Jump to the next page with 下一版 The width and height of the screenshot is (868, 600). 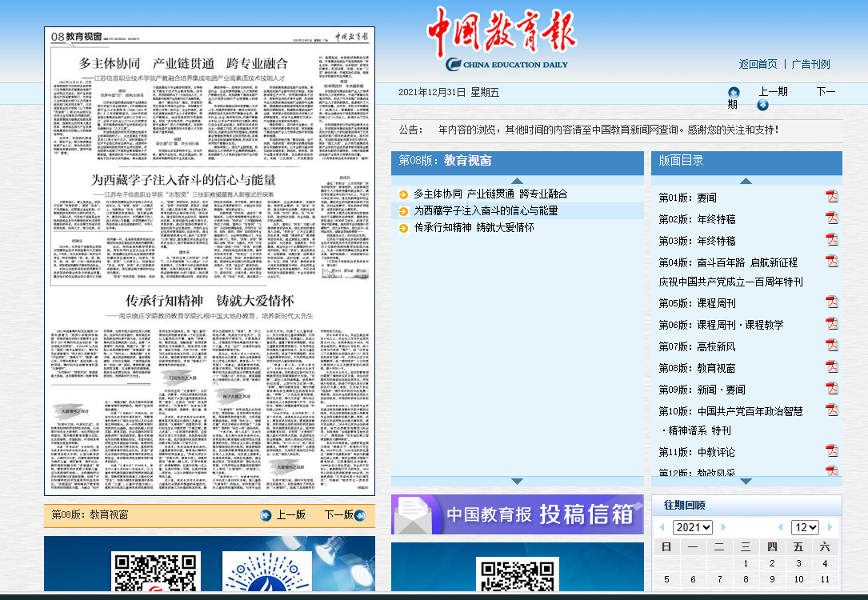point(338,514)
